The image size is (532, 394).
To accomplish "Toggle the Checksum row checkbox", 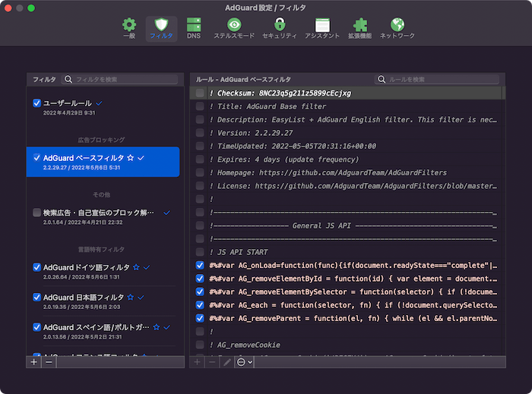I will tap(200, 93).
